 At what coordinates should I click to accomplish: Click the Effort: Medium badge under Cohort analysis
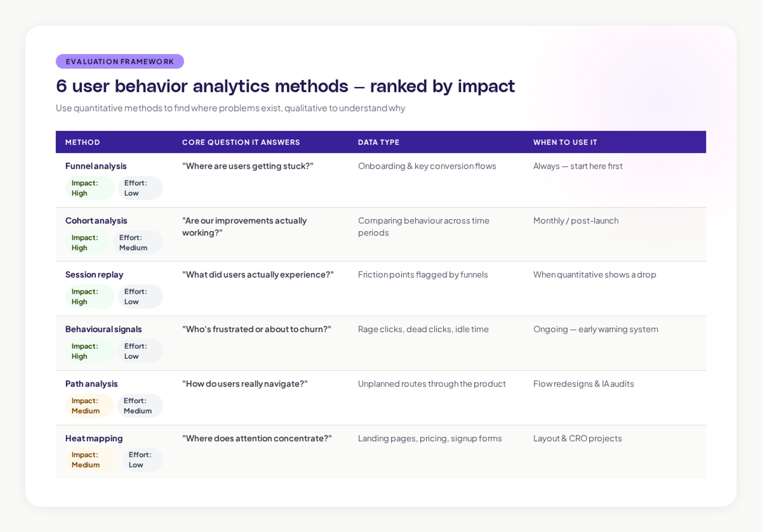138,242
